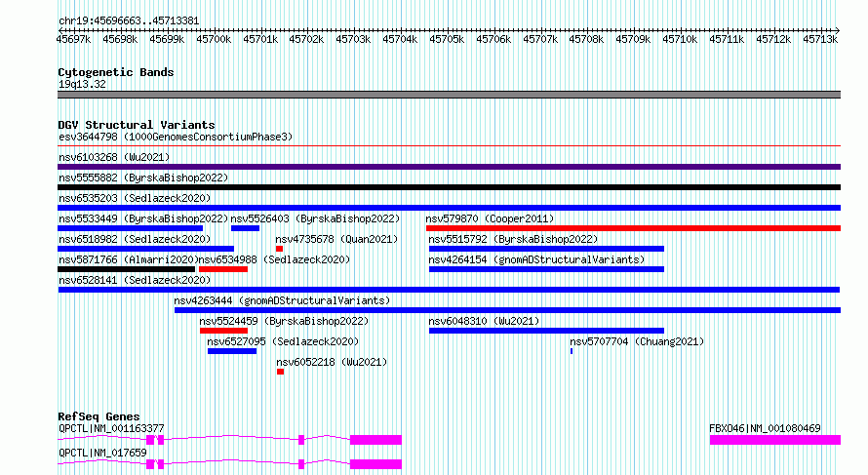Click the chr19:45696663..45713381 coordinate label
This screenshot has width=868, height=475.
129,21
